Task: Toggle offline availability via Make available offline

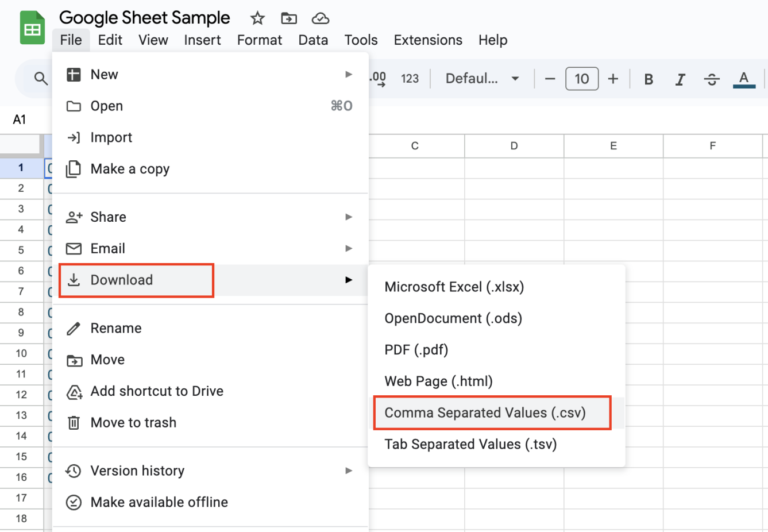Action: point(159,502)
